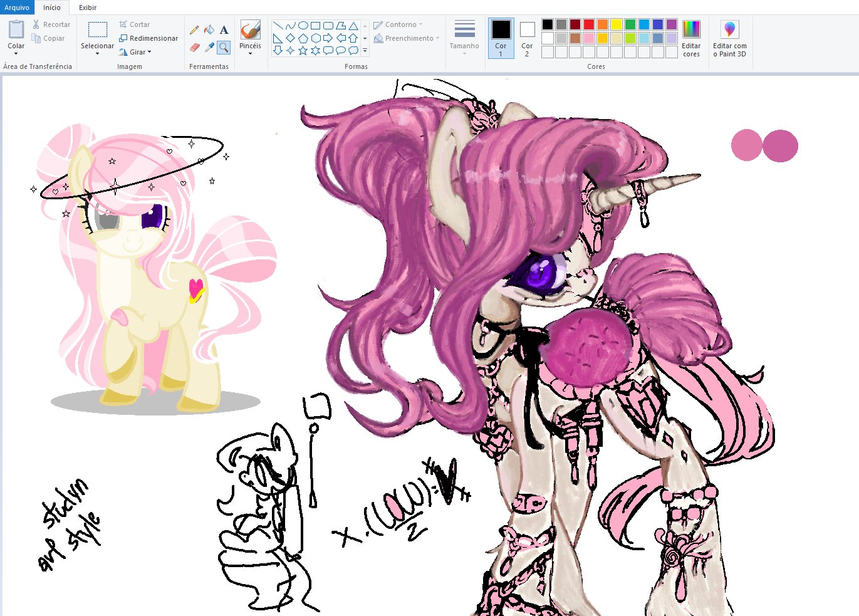Choose the right triangle shape
Viewport: 859px width, 616px height.
(x=278, y=38)
